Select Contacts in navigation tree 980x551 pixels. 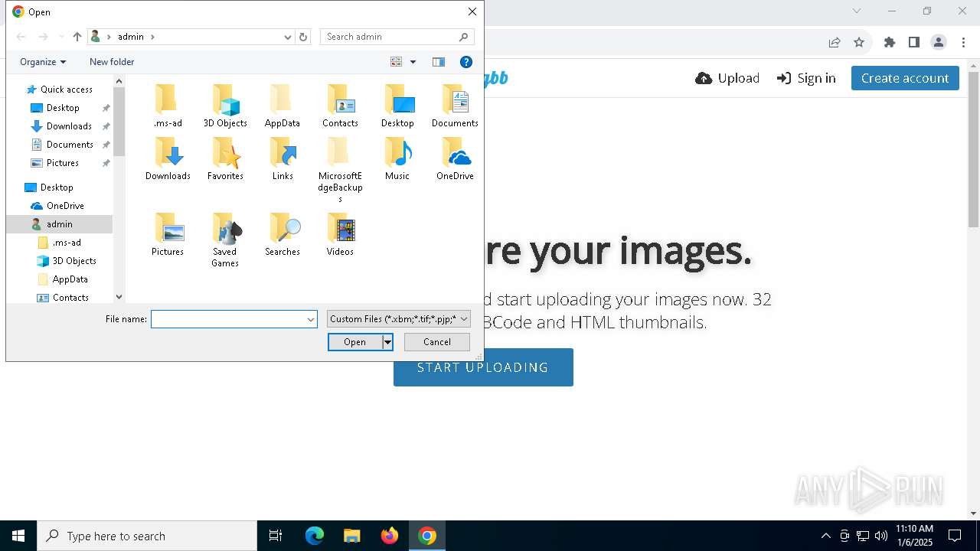(x=70, y=298)
